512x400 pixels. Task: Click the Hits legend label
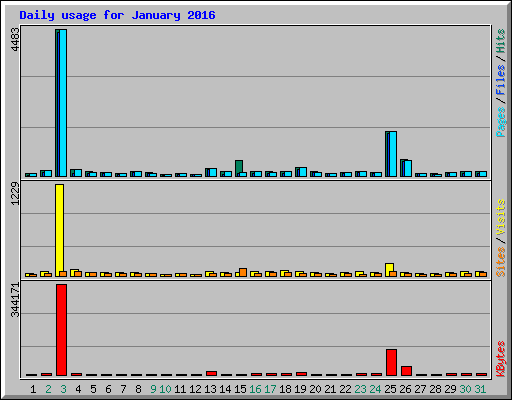pos(501,41)
